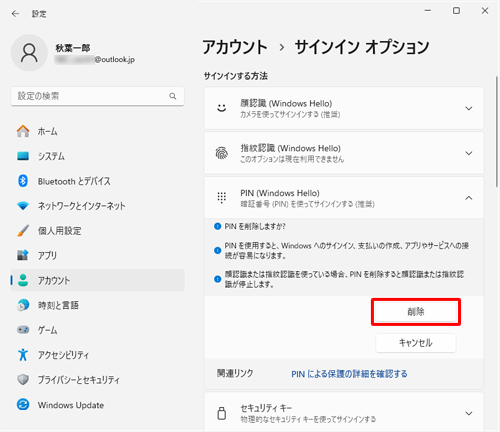This screenshot has width=500, height=432.
Task: Open Bluetooth とデバイス settings
Action: point(97,181)
